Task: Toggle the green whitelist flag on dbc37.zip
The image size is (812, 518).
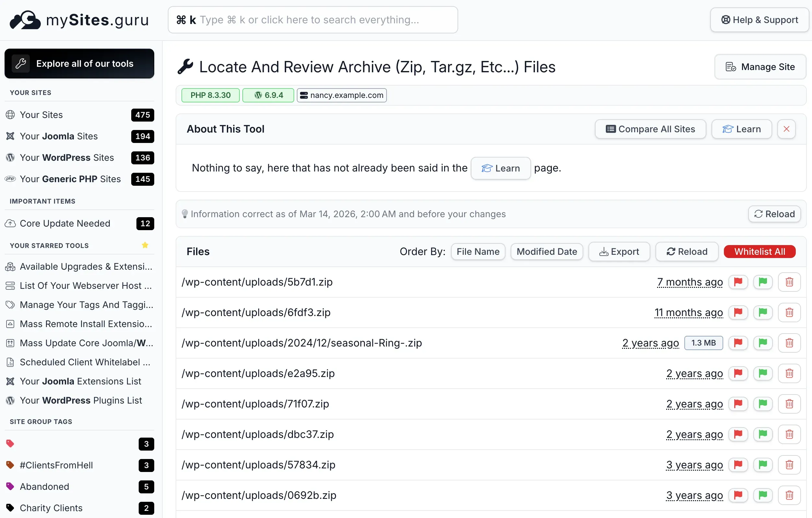Action: click(x=763, y=434)
